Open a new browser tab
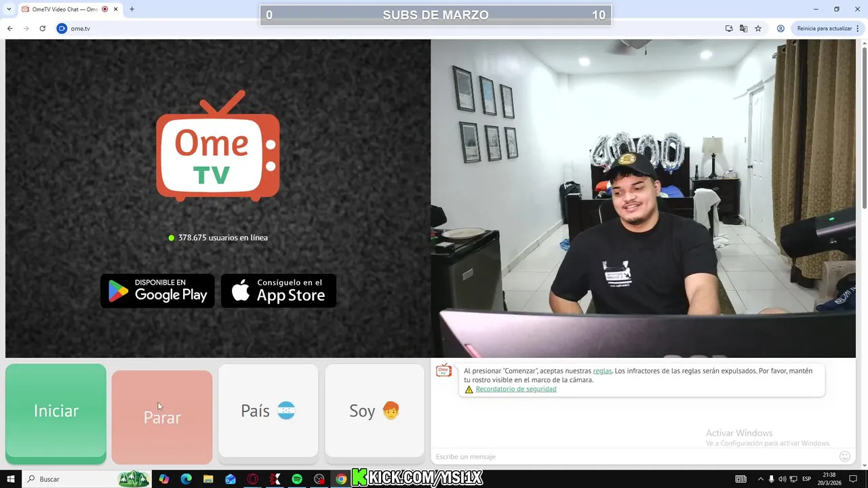Screen dimensions: 868x488 pos(132,9)
